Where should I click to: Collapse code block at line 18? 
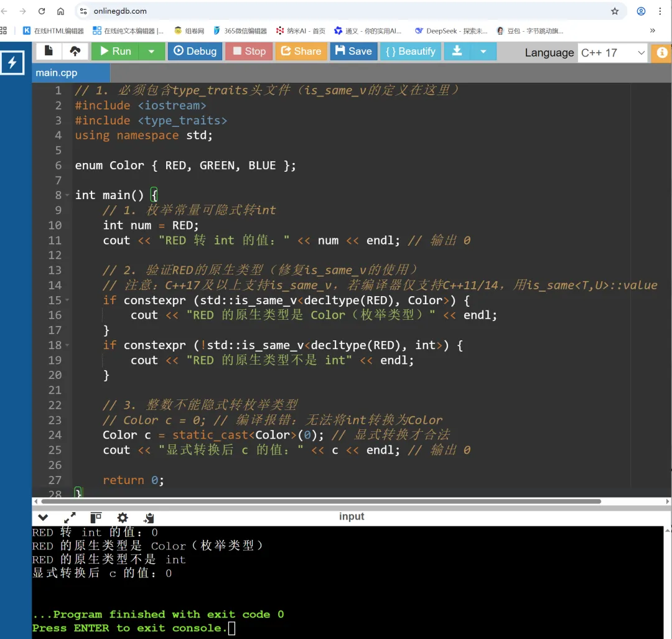[66, 345]
